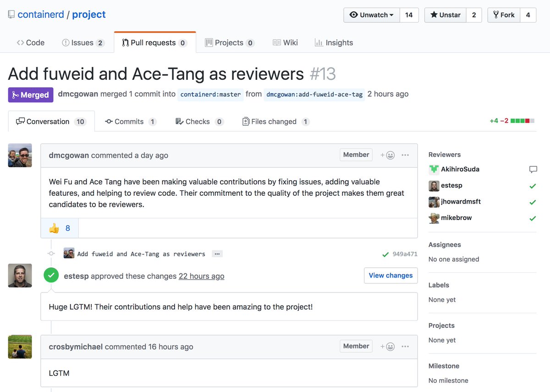
Task: Open dmcgowan profile in merge header
Action: (x=78, y=94)
